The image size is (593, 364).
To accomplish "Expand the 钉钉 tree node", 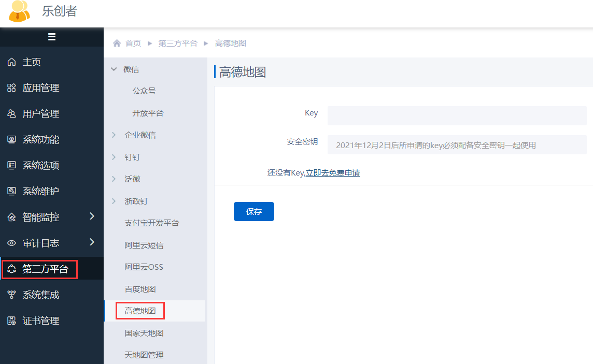I will point(114,157).
